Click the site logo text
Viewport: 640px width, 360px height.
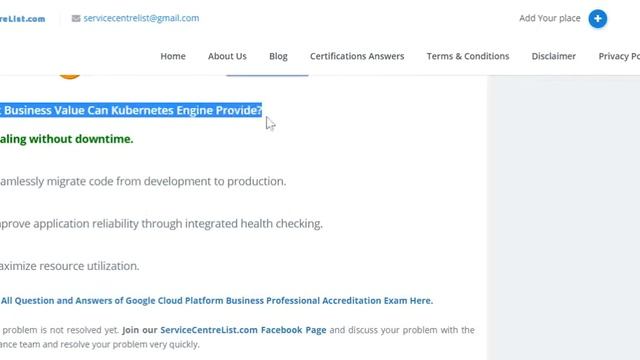[22, 19]
